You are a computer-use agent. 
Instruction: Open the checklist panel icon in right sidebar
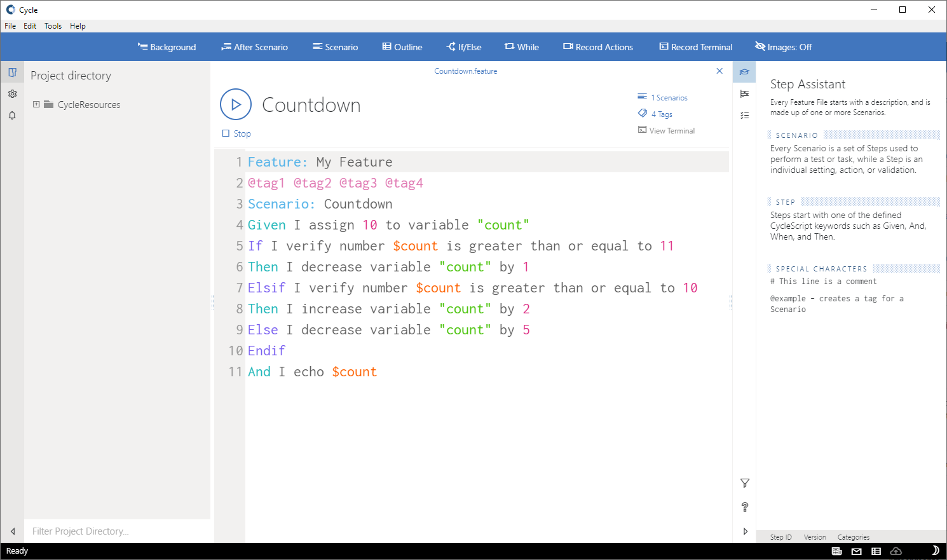pos(744,115)
